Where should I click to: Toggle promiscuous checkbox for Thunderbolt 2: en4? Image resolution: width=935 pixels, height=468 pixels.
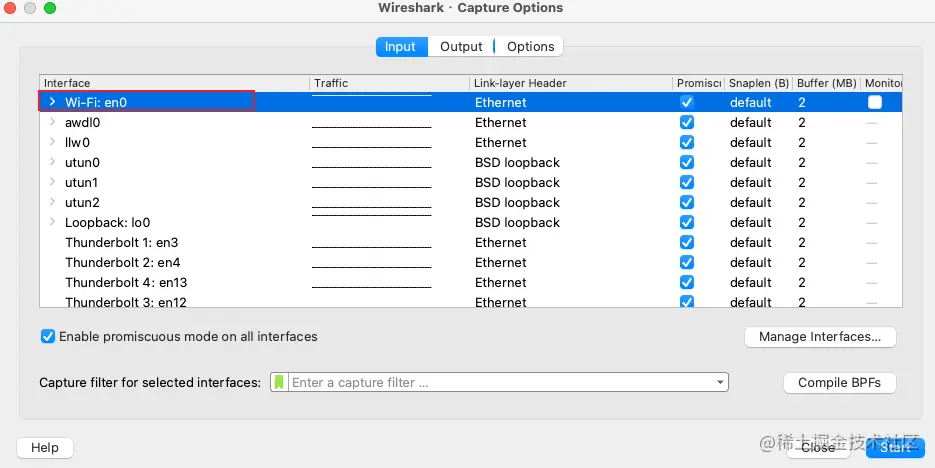687,262
